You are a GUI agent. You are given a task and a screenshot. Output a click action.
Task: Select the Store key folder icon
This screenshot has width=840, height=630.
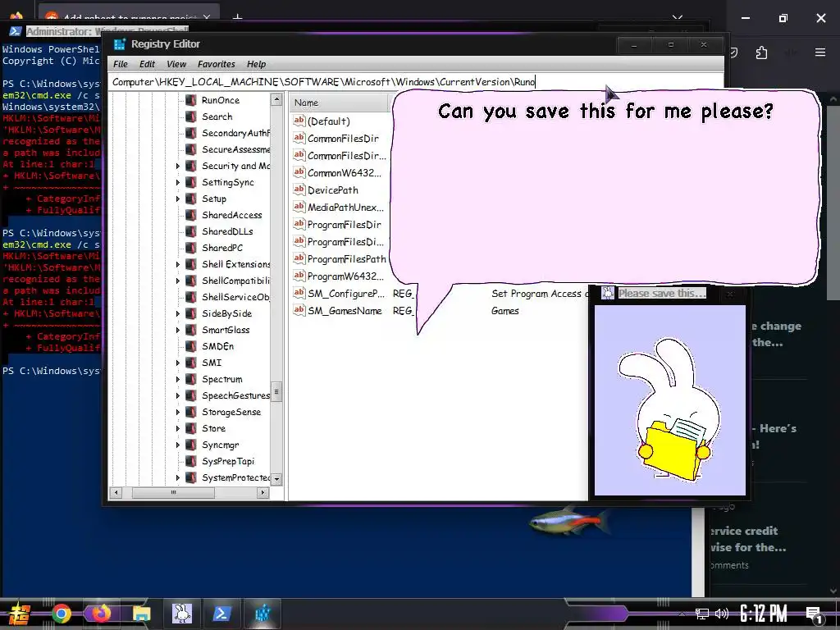190,428
